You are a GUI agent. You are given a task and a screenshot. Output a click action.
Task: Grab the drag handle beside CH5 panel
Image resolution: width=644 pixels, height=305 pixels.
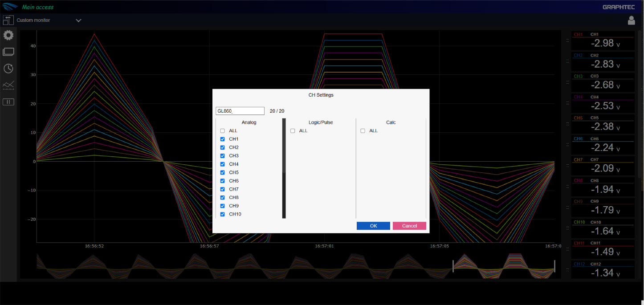pyautogui.click(x=567, y=124)
